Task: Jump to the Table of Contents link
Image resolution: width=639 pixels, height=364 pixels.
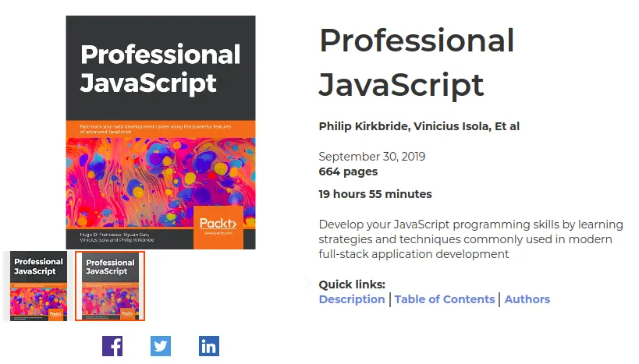Action: coord(445,299)
